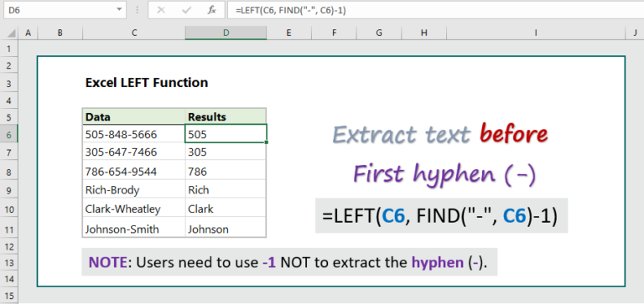Image resolution: width=644 pixels, height=304 pixels.
Task: Select cell with result Clark
Action: [x=226, y=209]
